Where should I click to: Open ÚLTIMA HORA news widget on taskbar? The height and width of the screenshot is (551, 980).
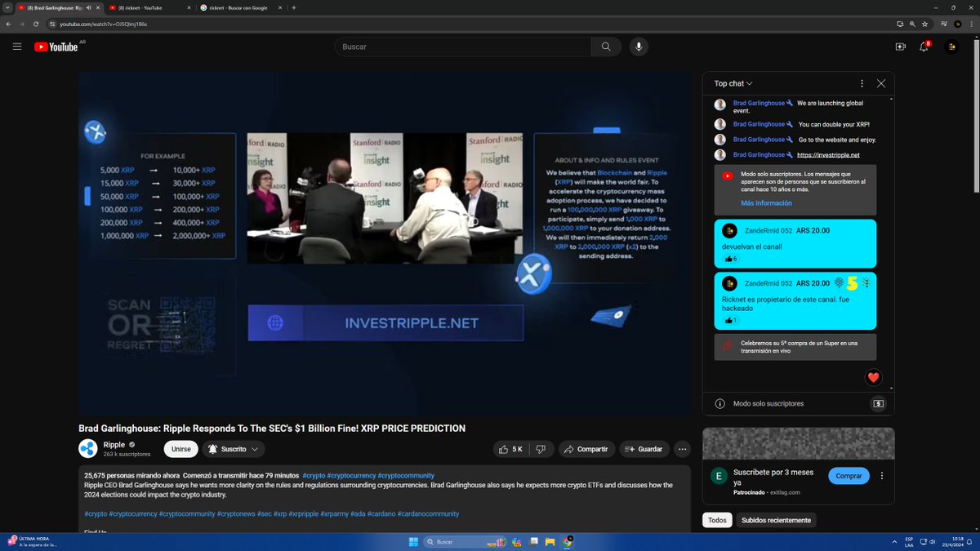coord(33,541)
